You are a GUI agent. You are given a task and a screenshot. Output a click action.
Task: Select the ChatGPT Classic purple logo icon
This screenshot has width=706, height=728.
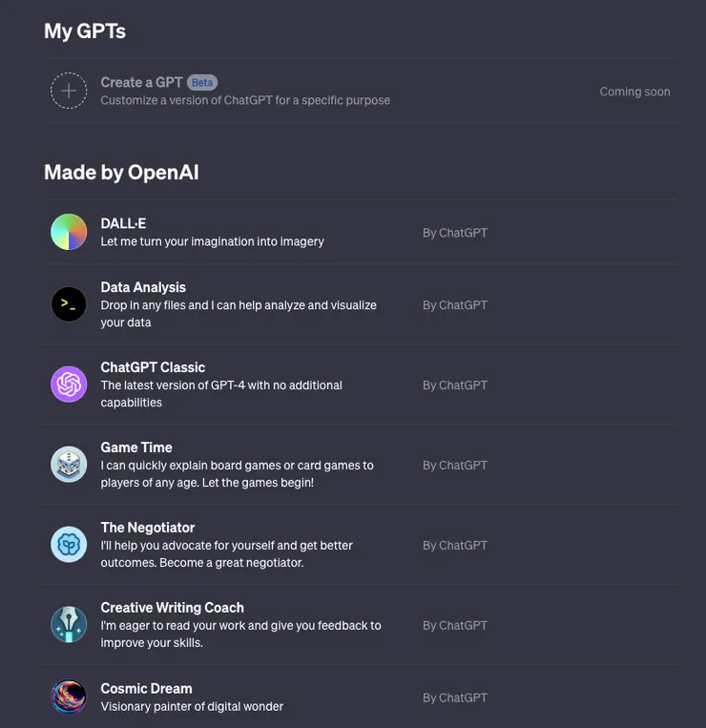[x=69, y=385]
